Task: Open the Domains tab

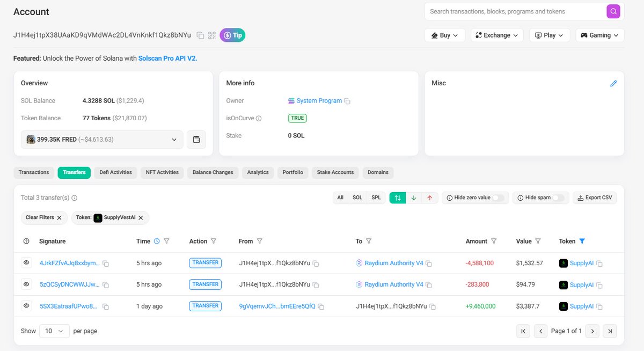Action: pyautogui.click(x=378, y=172)
